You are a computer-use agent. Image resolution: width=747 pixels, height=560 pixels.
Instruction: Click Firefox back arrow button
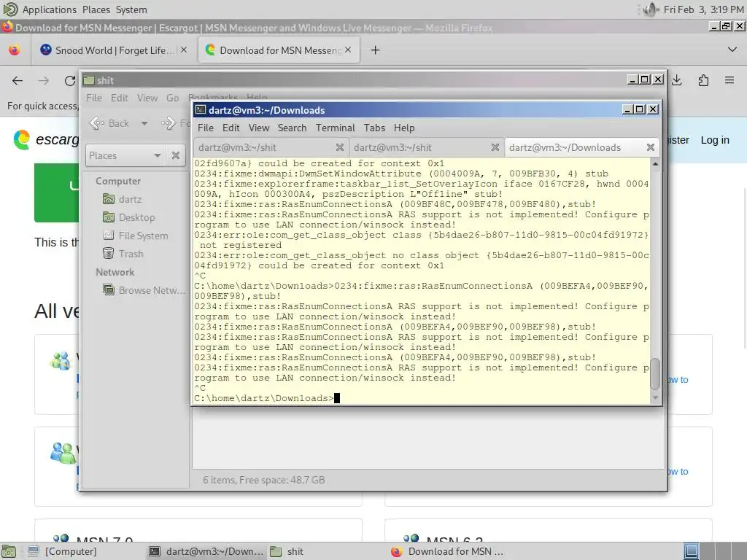[x=18, y=80]
